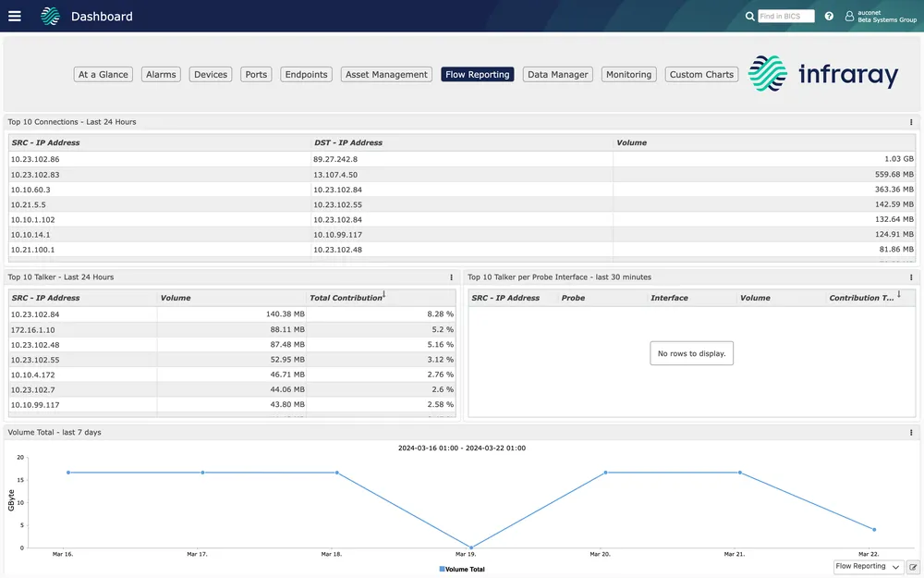The height and width of the screenshot is (578, 924).
Task: Open the Data Manager tab
Action: point(557,74)
